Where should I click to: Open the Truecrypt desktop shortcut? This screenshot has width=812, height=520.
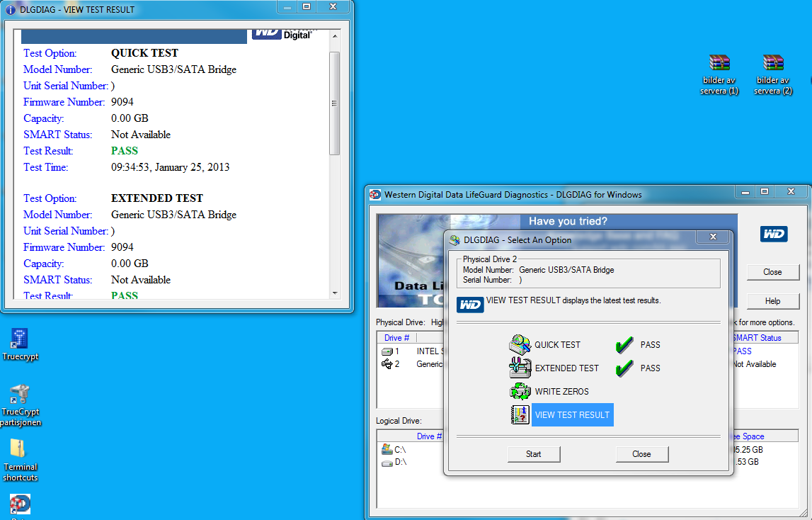tap(20, 345)
